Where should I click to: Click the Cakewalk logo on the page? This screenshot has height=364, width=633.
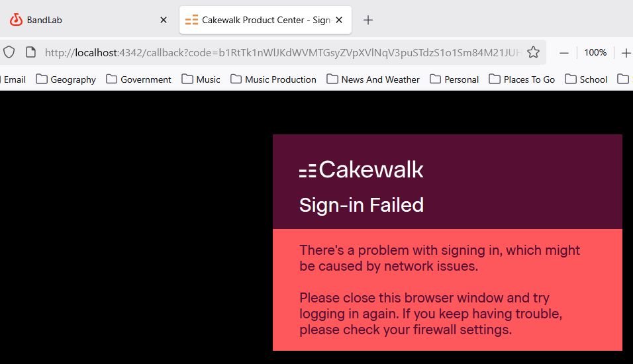tap(362, 169)
